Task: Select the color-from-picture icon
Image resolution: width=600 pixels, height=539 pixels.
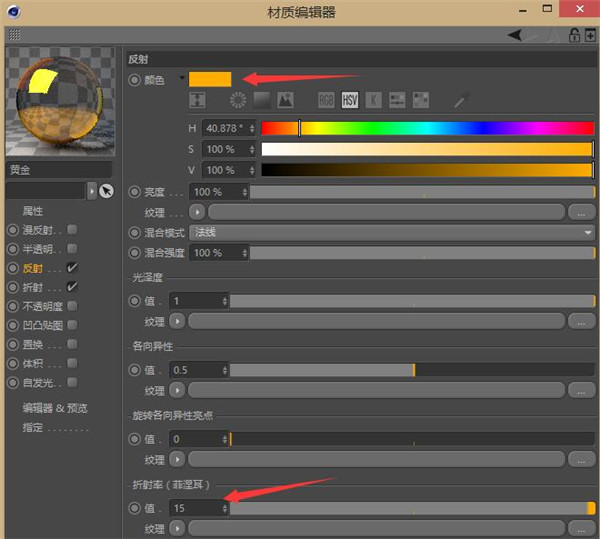Action: click(285, 100)
